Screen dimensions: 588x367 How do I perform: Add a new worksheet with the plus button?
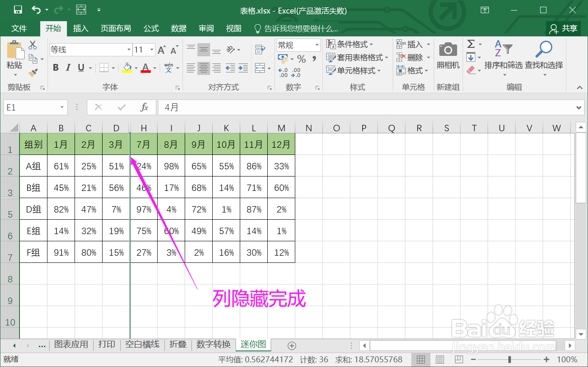(291, 345)
